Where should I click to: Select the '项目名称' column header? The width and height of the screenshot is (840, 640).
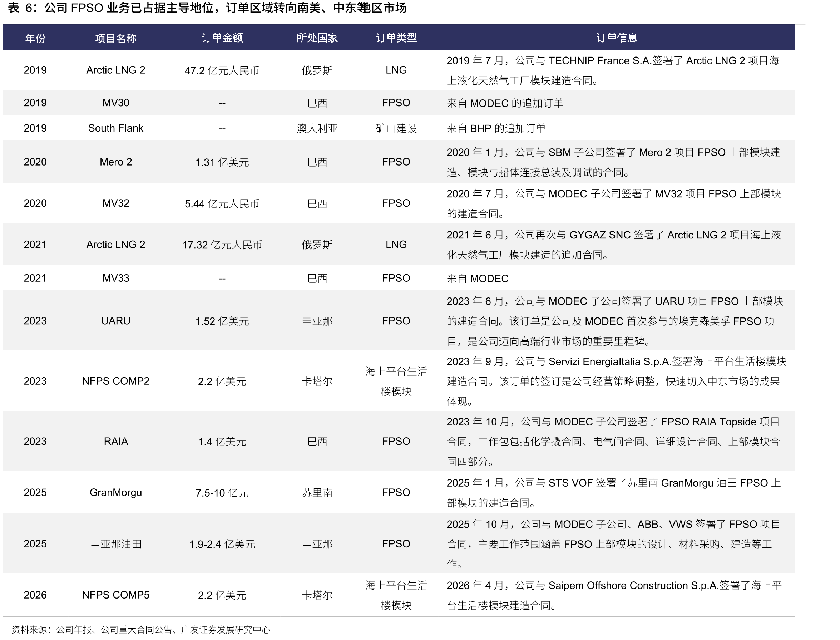(x=116, y=38)
